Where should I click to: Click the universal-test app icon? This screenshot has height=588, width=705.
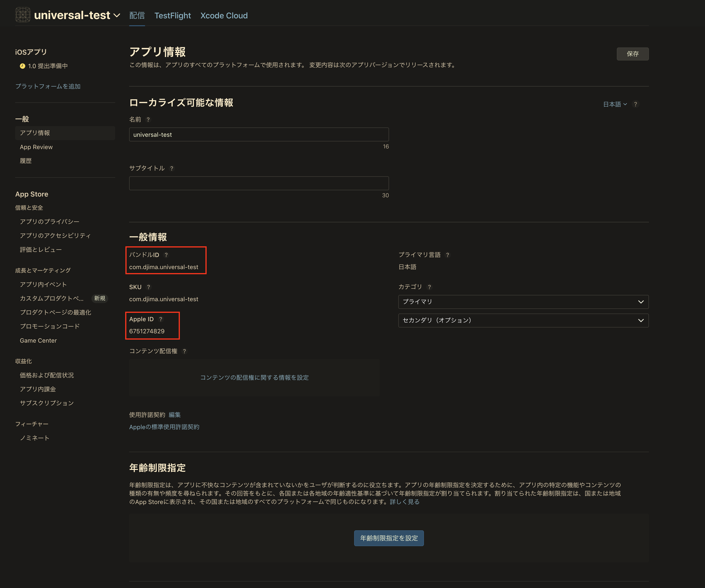[23, 15]
